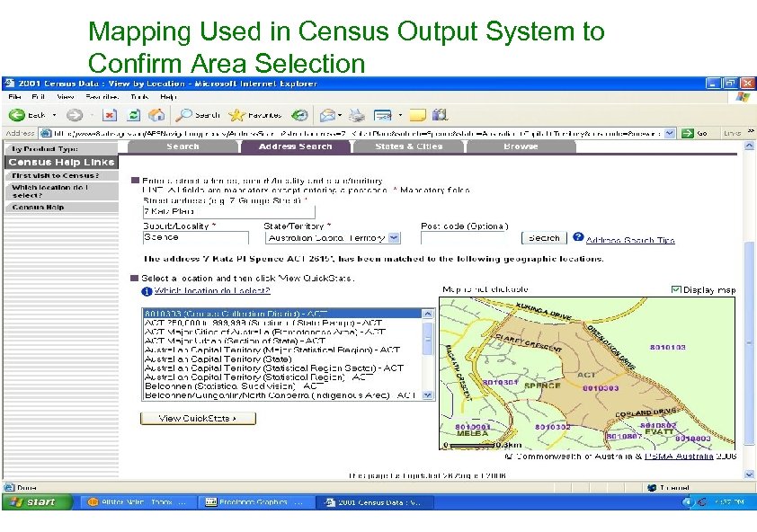Stop page loading with the red X icon

111,115
